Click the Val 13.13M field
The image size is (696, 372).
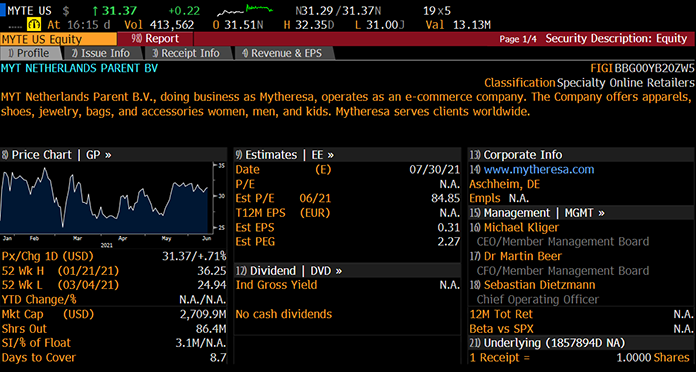458,24
